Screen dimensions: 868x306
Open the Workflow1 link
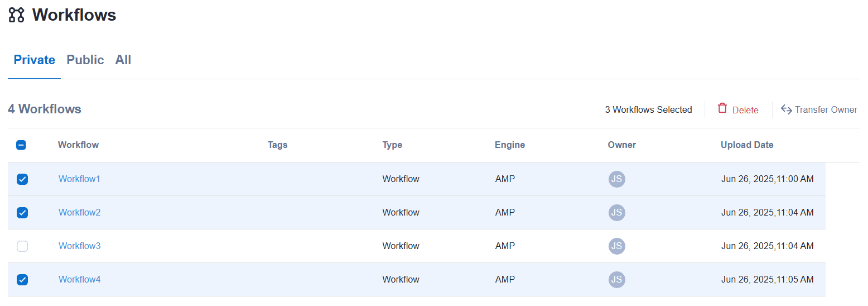(x=79, y=179)
